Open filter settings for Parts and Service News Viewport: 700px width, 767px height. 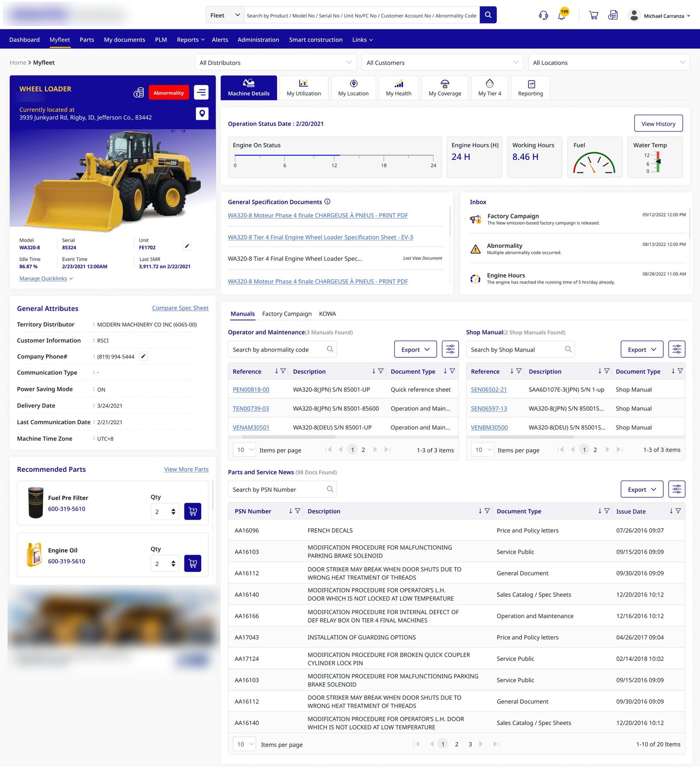click(x=677, y=489)
